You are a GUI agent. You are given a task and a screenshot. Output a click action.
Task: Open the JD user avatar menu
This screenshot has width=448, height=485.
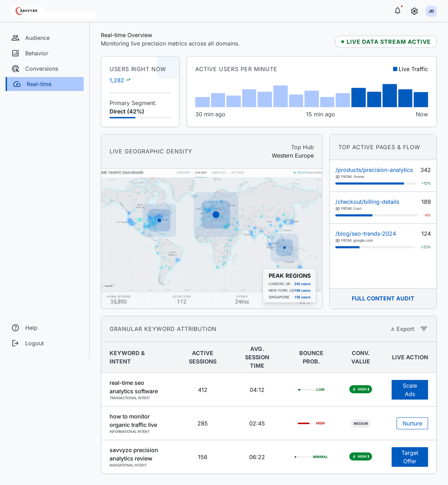point(431,11)
